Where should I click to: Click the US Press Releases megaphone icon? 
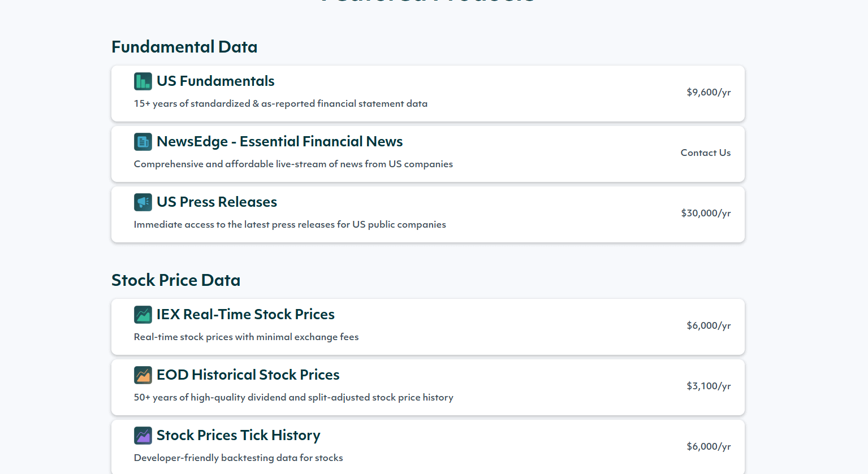tap(143, 202)
